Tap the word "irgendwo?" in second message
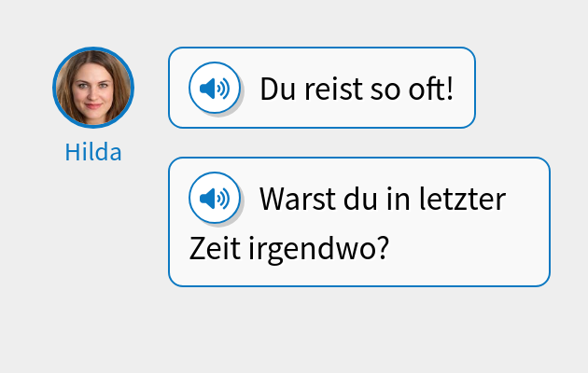Image resolution: width=588 pixels, height=373 pixels. (x=319, y=249)
